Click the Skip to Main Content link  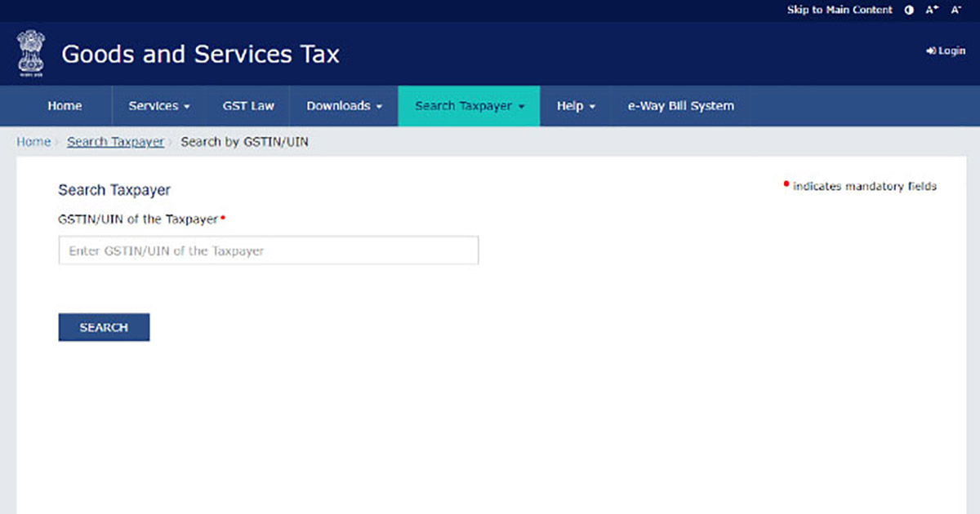coord(840,10)
